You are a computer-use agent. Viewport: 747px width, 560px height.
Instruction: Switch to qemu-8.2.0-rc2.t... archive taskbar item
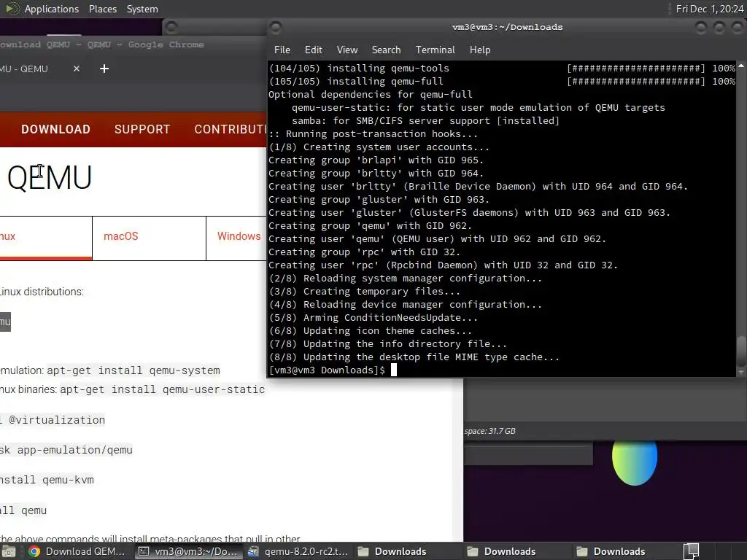(298, 551)
